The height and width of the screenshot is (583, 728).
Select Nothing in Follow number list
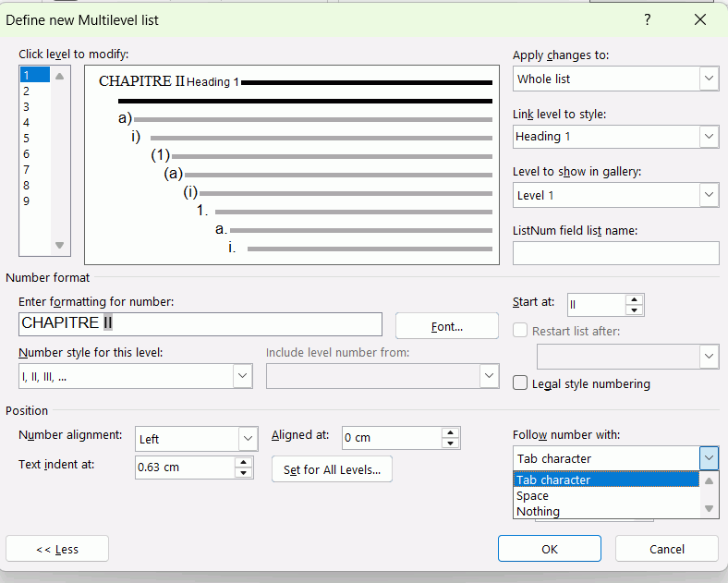(538, 512)
